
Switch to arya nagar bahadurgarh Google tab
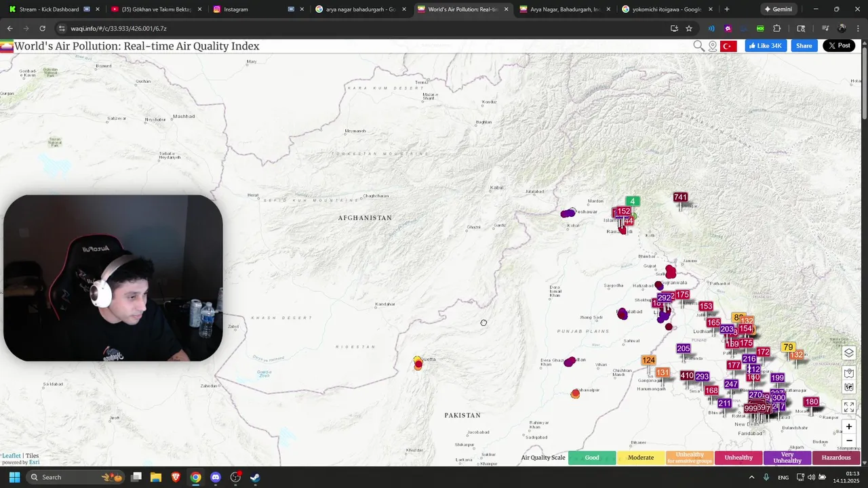(x=359, y=9)
